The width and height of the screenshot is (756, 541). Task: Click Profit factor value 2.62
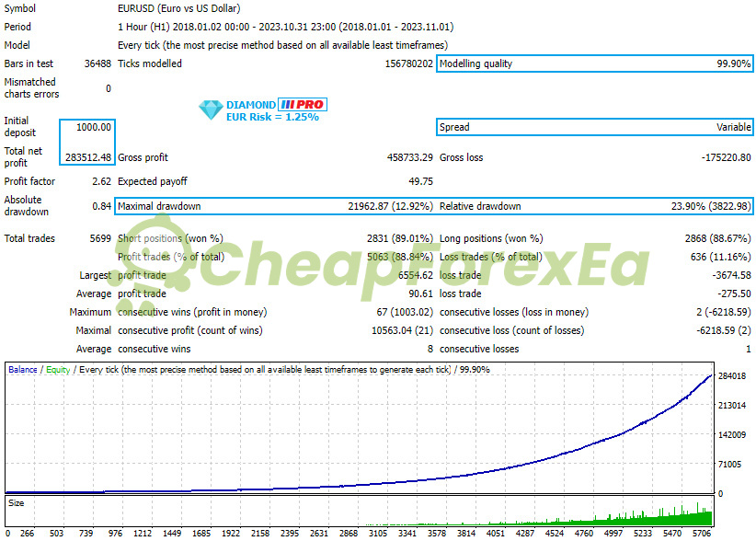click(101, 182)
